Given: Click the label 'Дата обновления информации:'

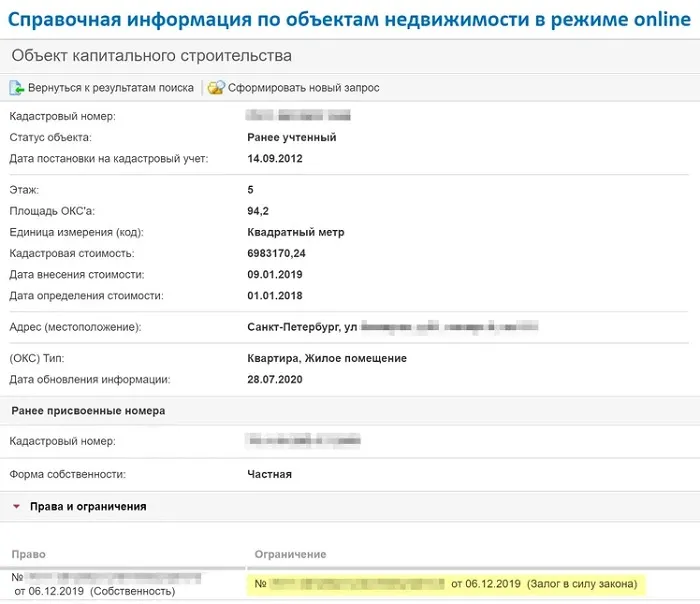Looking at the screenshot, I should click(90, 379).
